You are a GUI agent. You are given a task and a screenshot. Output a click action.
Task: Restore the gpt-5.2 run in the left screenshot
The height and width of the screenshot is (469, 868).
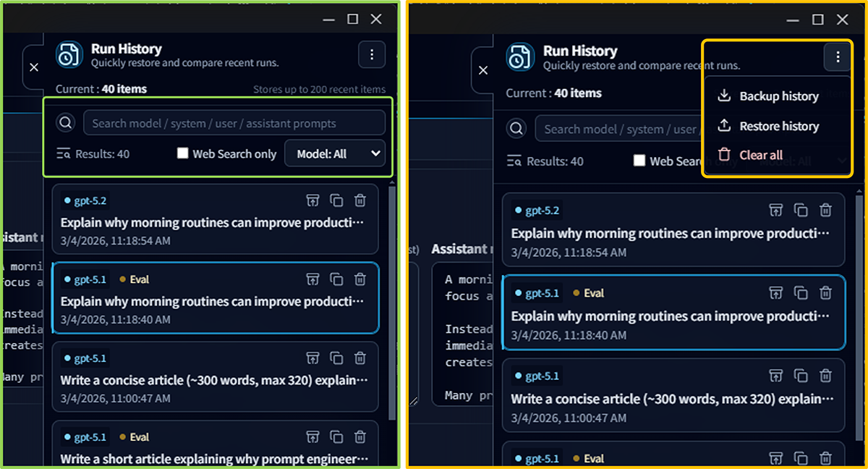click(312, 200)
